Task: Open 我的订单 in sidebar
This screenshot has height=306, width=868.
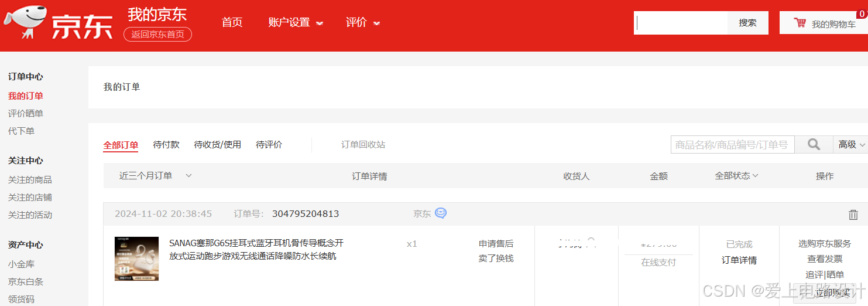Action: [x=26, y=96]
